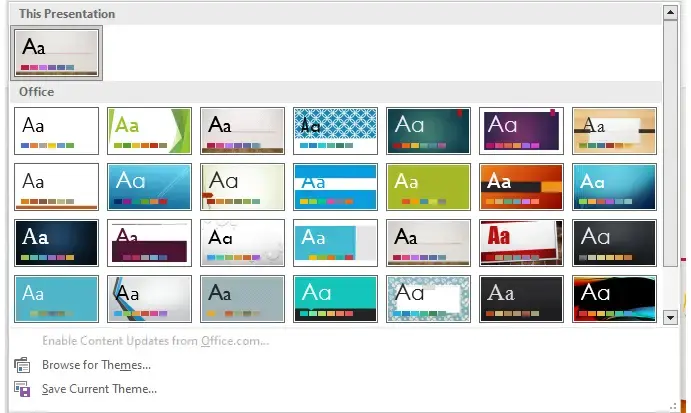Select the charcoal theme in third row
This screenshot has width=691, height=413.
(x=614, y=243)
